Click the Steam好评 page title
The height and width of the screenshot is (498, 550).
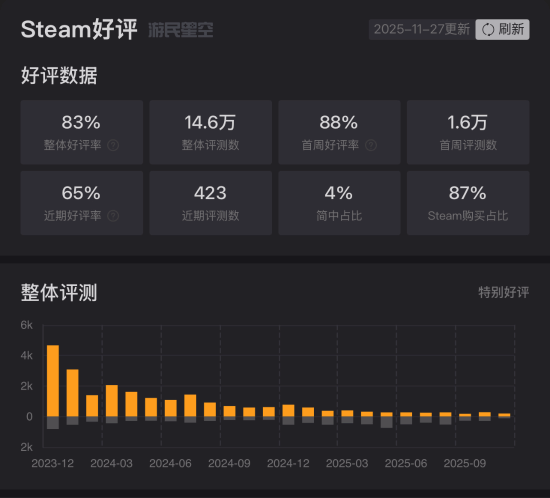coord(79,29)
